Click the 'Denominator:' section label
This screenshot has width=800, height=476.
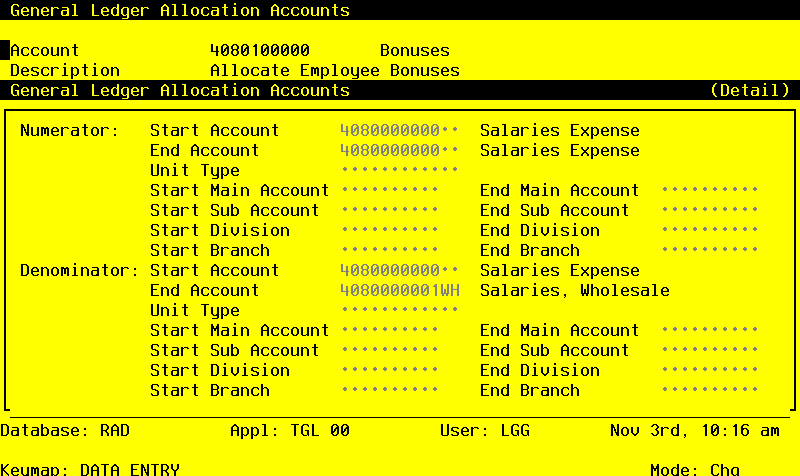point(79,270)
